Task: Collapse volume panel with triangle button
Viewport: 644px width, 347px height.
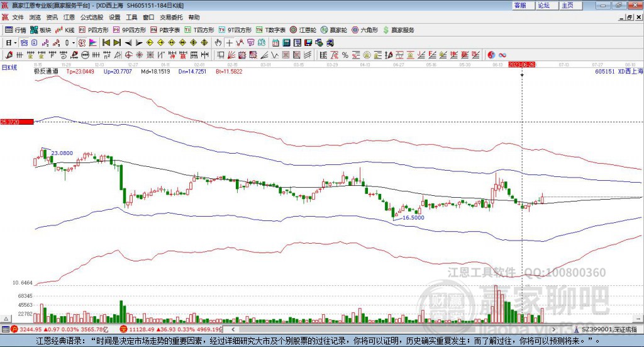Action: click(x=6, y=319)
